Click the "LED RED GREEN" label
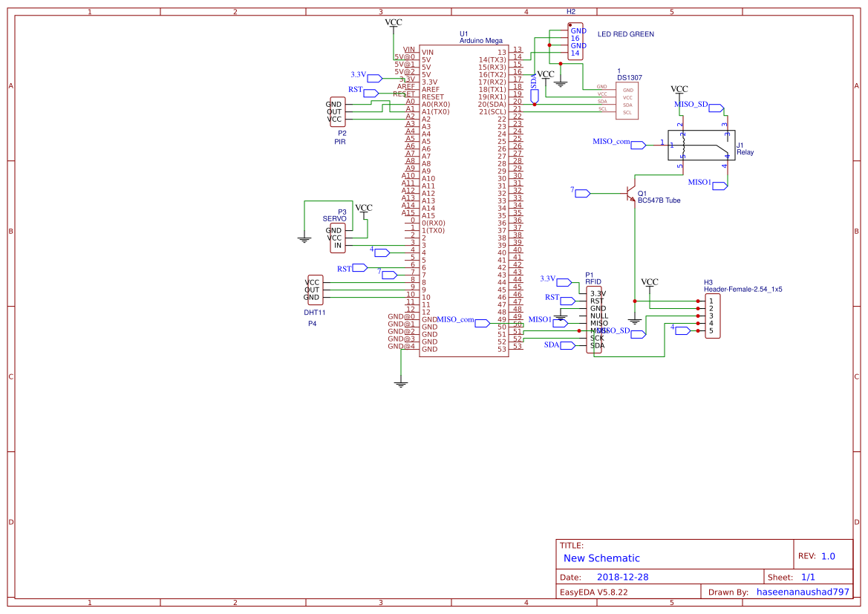The image size is (868, 614). pyautogui.click(x=625, y=33)
